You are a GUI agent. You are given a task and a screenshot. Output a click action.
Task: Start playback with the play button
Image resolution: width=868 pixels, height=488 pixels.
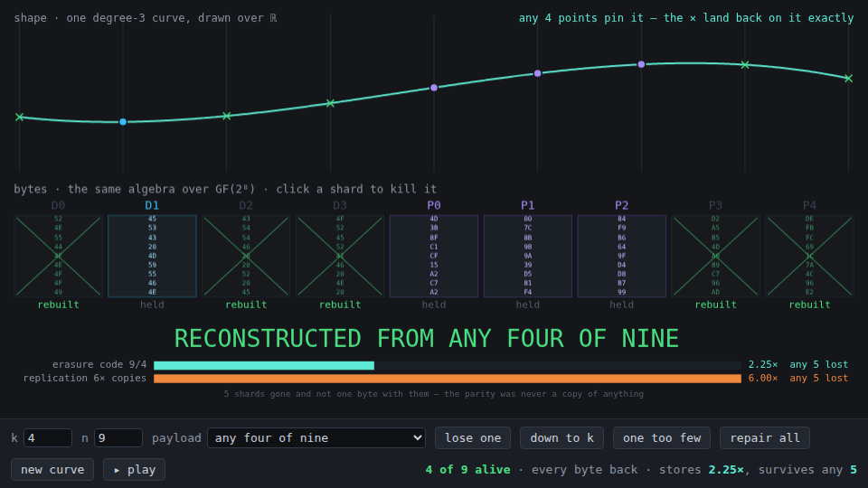coord(134,469)
